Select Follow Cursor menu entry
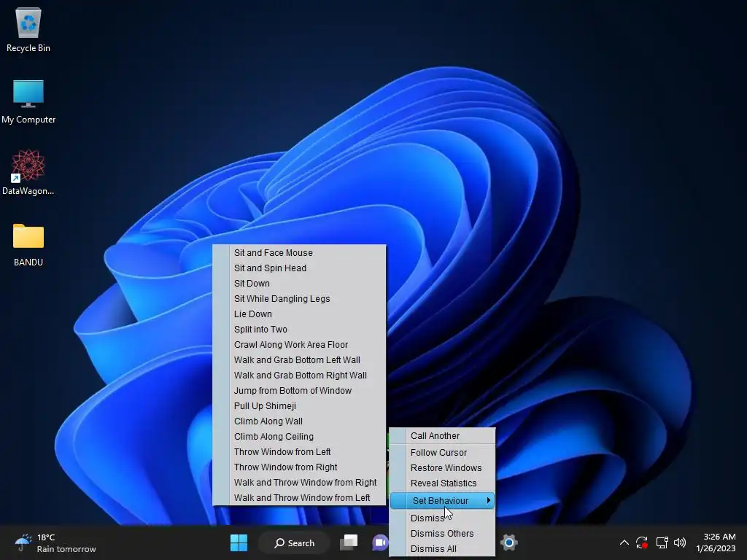Image resolution: width=747 pixels, height=560 pixels. (443, 452)
